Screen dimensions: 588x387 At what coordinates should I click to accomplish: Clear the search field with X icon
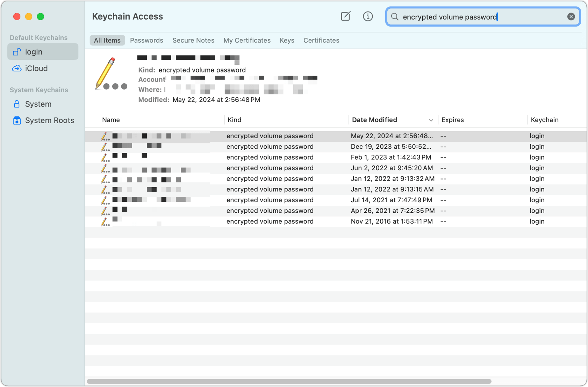coord(571,17)
